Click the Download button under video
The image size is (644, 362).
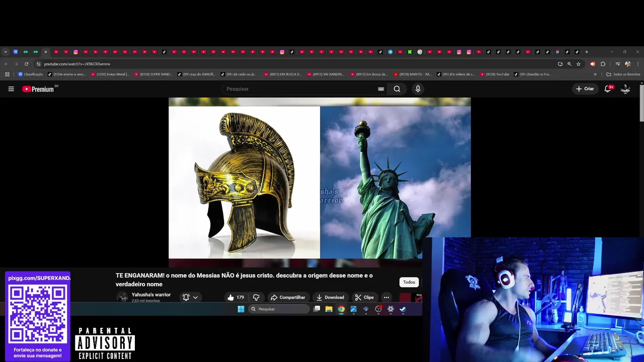pyautogui.click(x=330, y=297)
